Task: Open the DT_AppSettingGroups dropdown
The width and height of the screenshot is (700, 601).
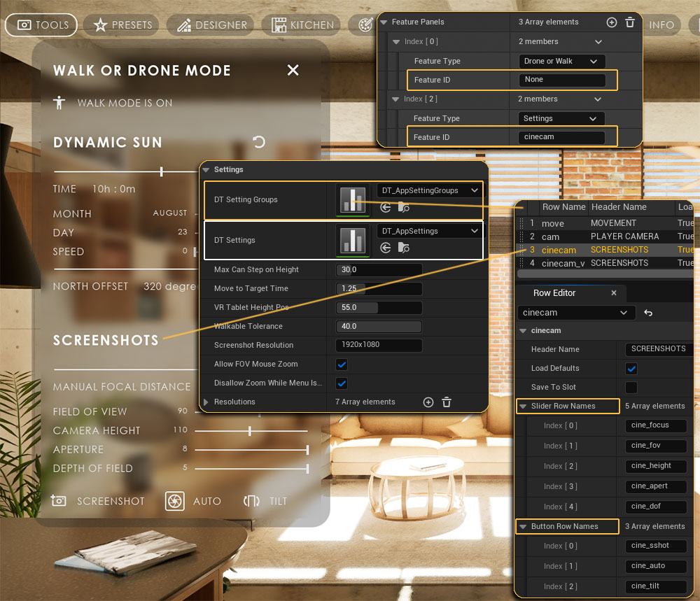Action: 429,190
